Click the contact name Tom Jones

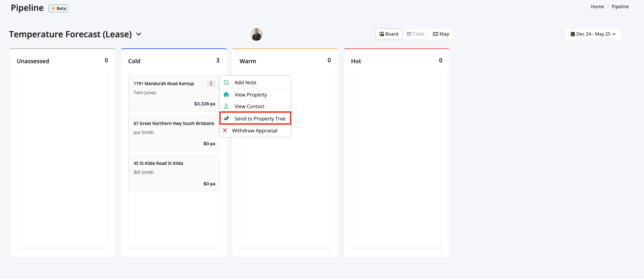pyautogui.click(x=145, y=93)
